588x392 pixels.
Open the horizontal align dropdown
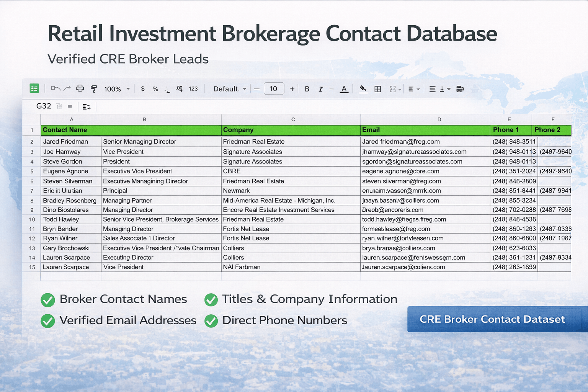click(413, 89)
